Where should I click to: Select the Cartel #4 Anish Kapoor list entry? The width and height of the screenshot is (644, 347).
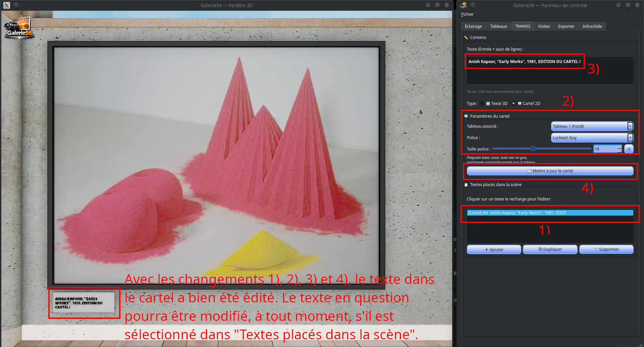[x=550, y=213]
